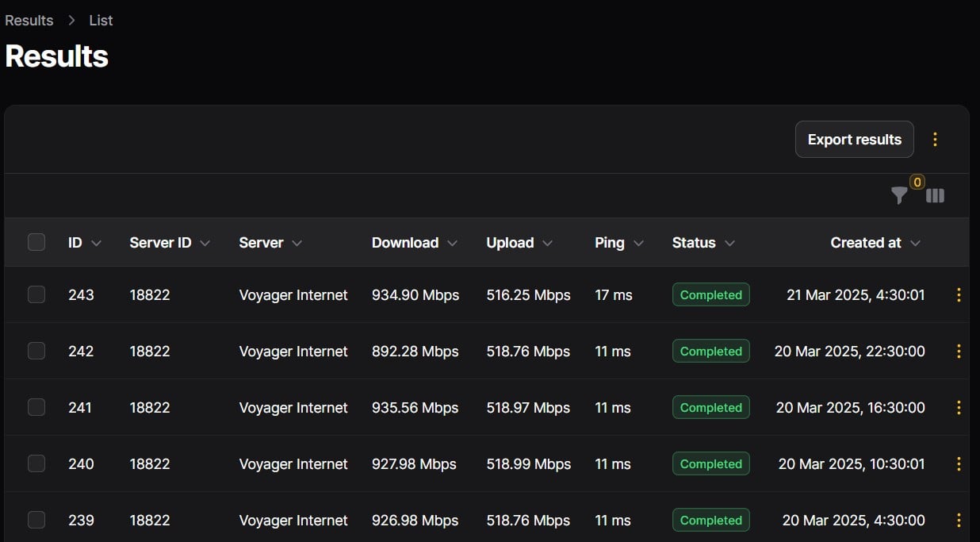Select the checkbox for result 243
Screen dimensions: 980x542
[36, 295]
